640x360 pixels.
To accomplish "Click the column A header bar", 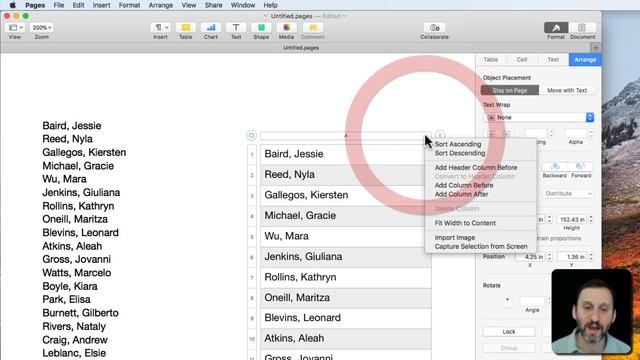I will tap(345, 136).
